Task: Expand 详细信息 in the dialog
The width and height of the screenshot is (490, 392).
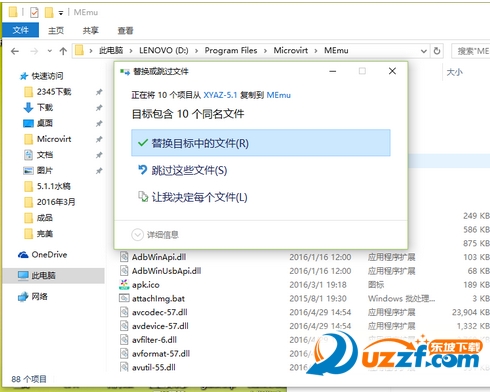Action: tap(155, 235)
